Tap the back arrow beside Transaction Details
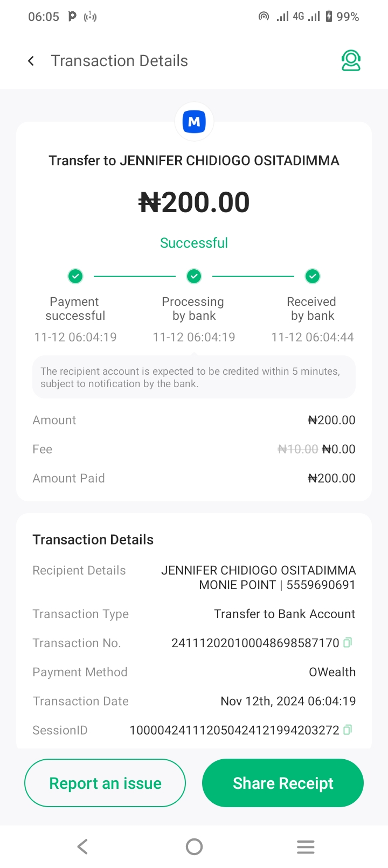The height and width of the screenshot is (868, 388). (x=31, y=61)
